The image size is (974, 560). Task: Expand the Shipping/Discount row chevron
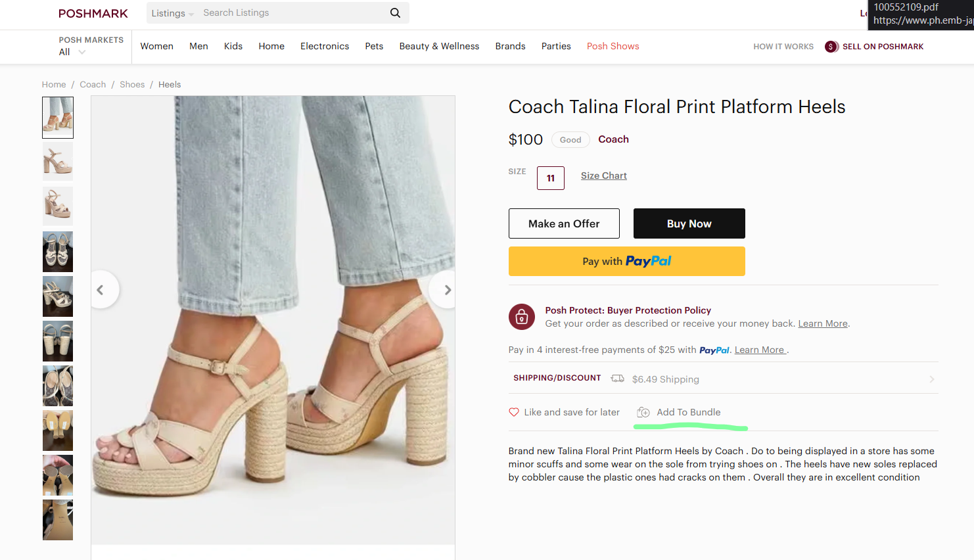click(932, 379)
